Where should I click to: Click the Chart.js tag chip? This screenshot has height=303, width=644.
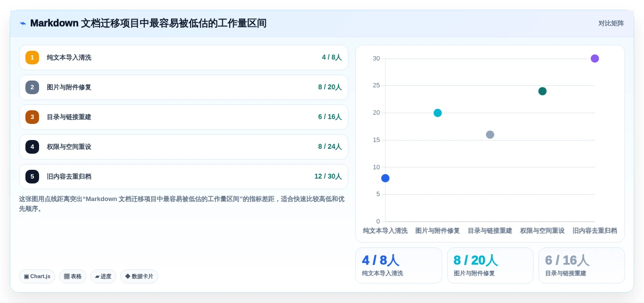pyautogui.click(x=37, y=277)
